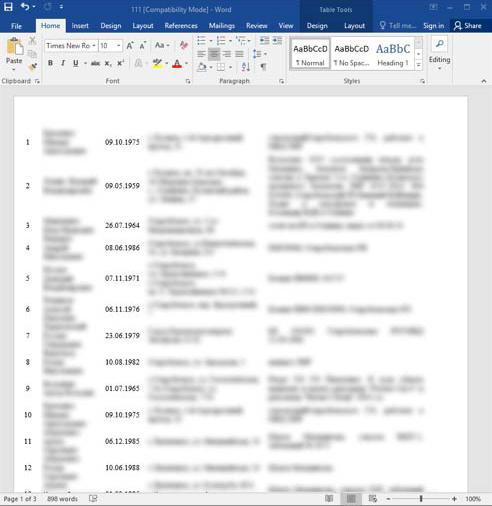492x506 pixels.
Task: Click the Sort A-Z icon
Action: 246,67
